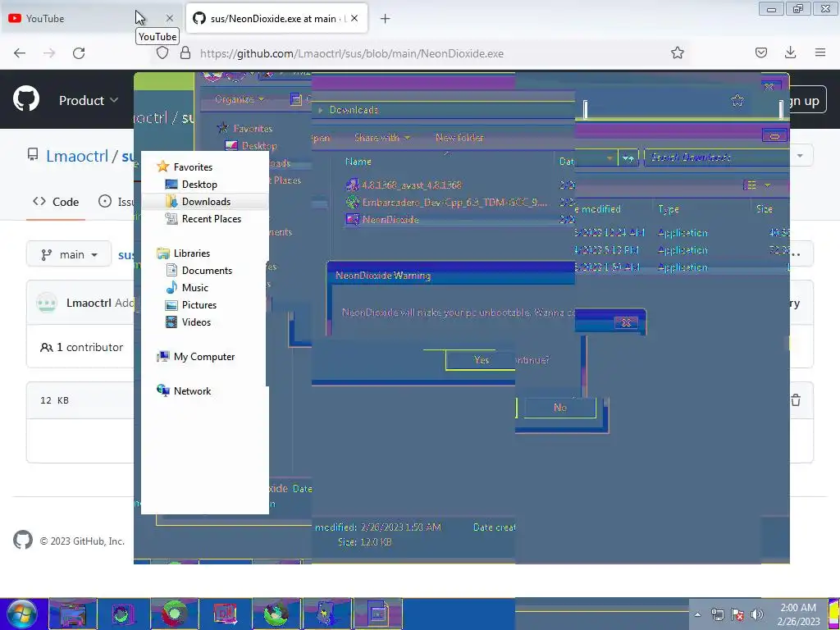Click the GitHub octocat logo in header

tap(26, 99)
